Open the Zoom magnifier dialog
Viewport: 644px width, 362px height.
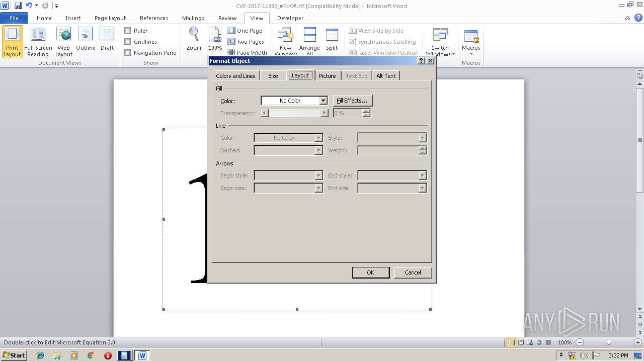click(x=194, y=39)
